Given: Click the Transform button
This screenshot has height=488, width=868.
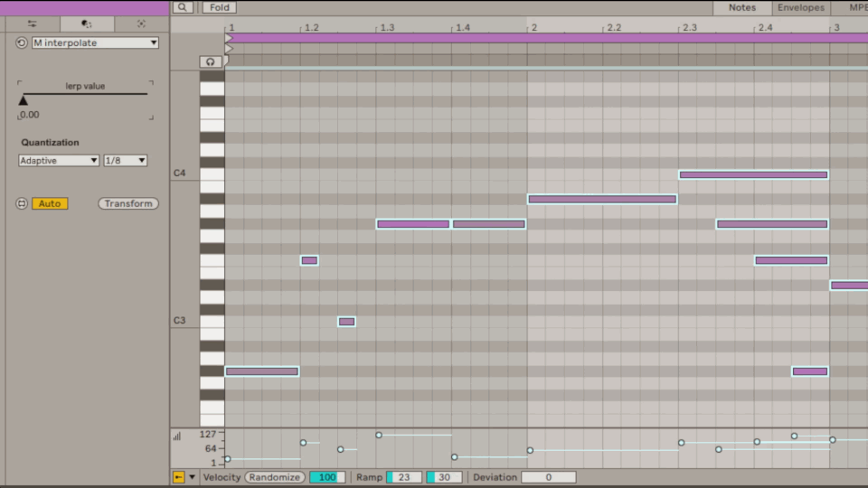Looking at the screenshot, I should point(128,203).
